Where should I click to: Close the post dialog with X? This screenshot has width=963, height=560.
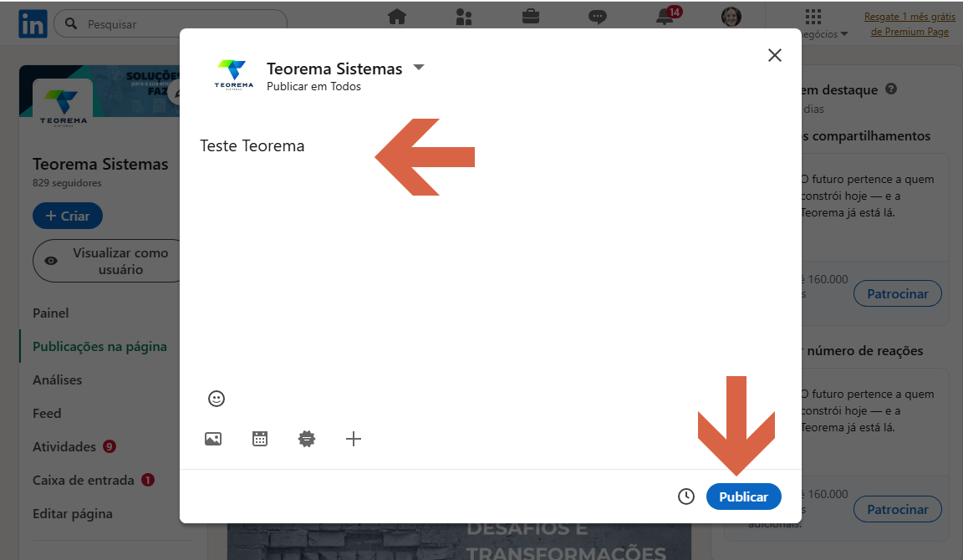[x=774, y=55]
